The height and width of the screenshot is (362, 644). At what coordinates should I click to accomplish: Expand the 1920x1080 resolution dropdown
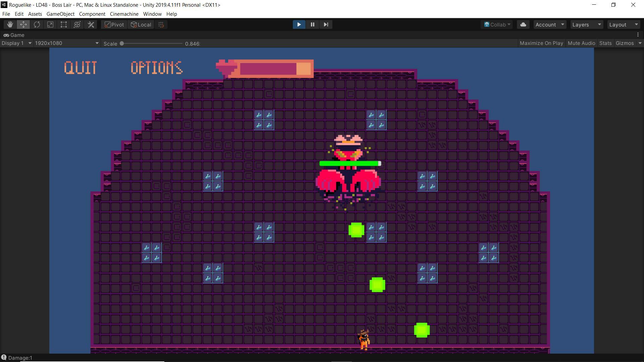tap(67, 43)
